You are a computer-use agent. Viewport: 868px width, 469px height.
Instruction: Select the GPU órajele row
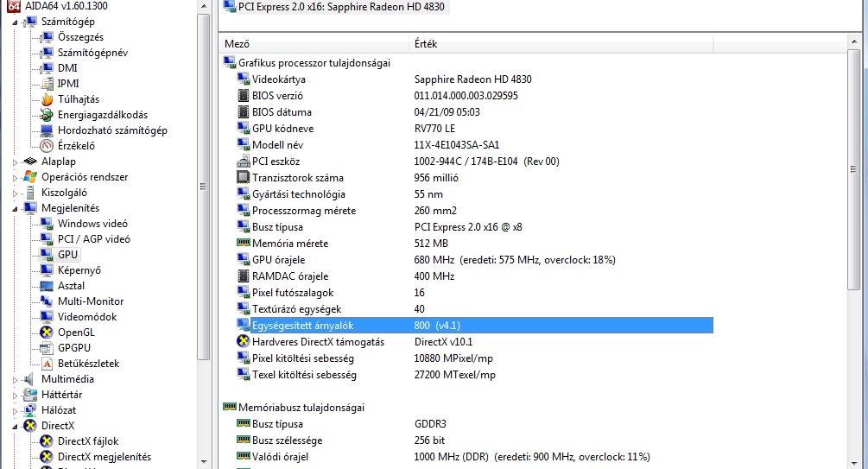tap(475, 260)
